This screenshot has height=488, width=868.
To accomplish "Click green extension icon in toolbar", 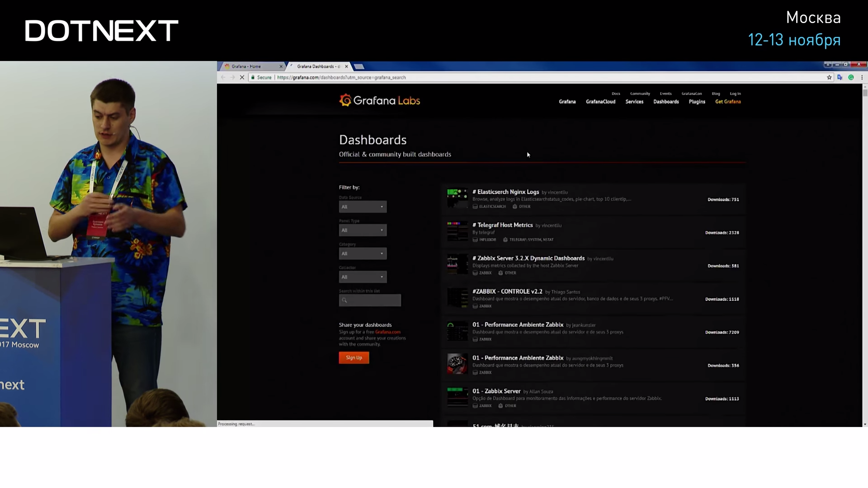I will tap(851, 77).
